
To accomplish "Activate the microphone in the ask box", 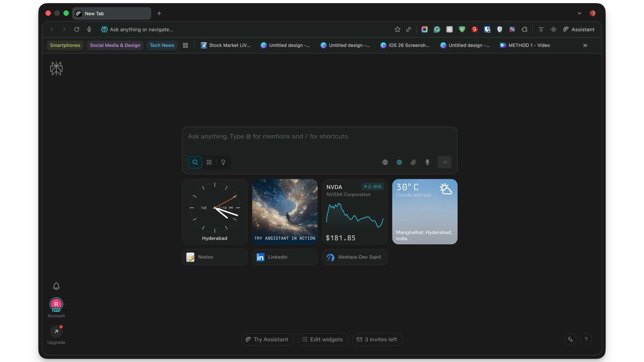I will point(427,162).
